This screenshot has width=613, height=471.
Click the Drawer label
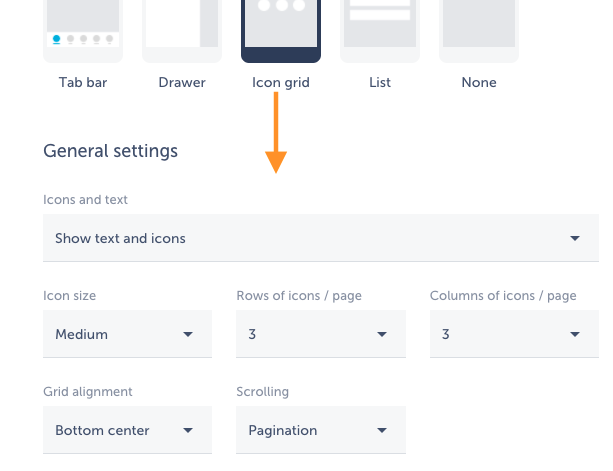(x=181, y=82)
